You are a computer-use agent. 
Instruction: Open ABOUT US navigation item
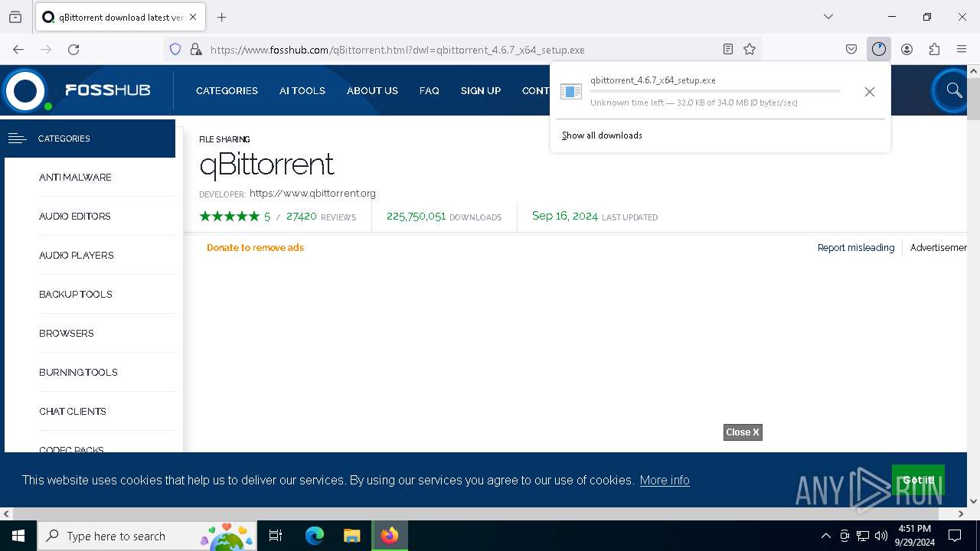(x=372, y=90)
